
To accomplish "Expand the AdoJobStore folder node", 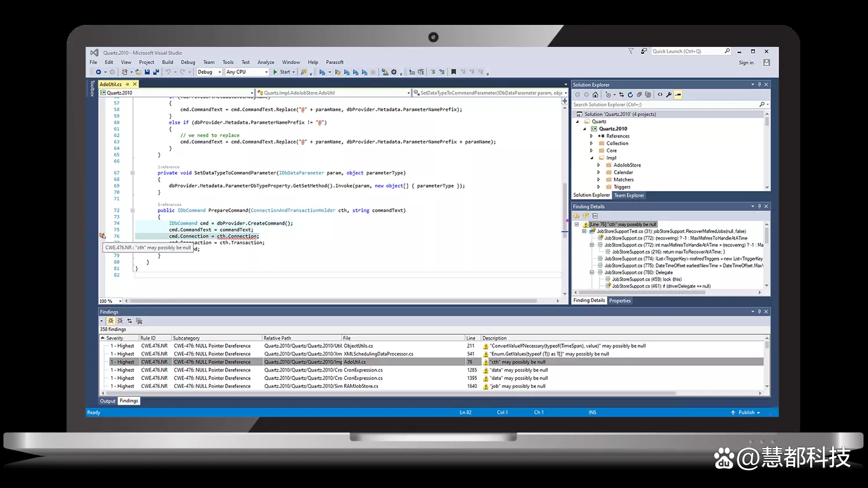I will (598, 165).
